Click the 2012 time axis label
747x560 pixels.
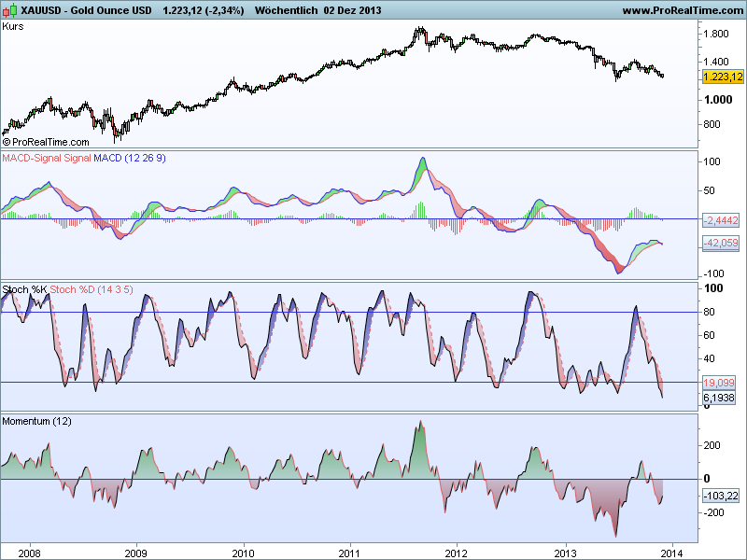[457, 553]
